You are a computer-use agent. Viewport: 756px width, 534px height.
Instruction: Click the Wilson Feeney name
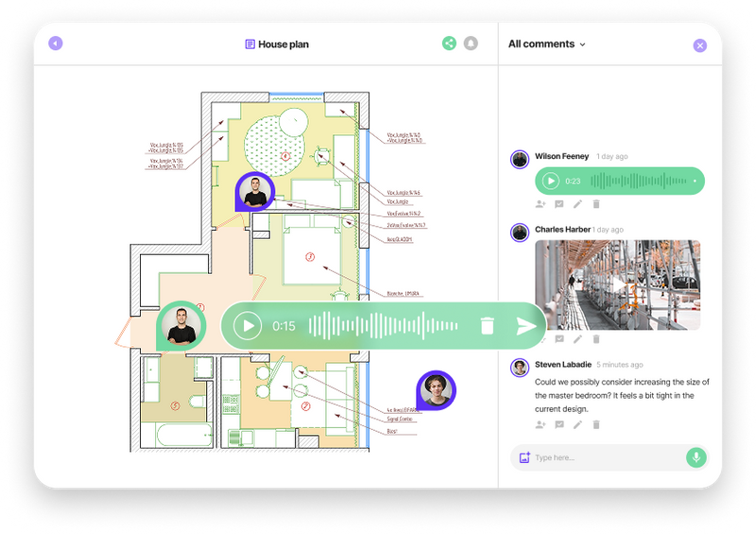pos(561,156)
